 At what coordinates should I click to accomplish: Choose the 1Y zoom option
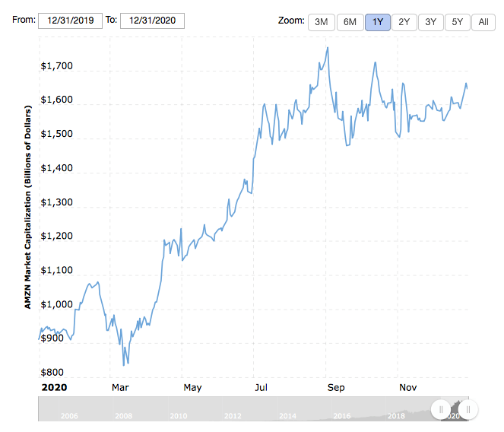pyautogui.click(x=377, y=22)
